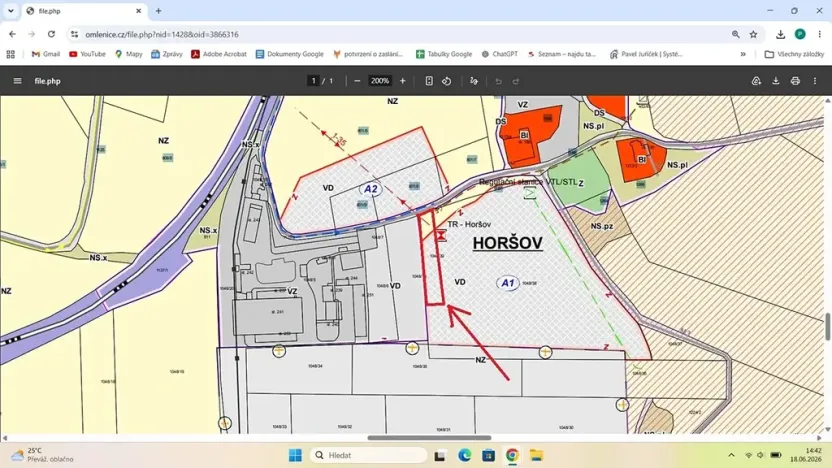The height and width of the screenshot is (468, 832).
Task: Open the apps grid shortcut
Action: 11,54
